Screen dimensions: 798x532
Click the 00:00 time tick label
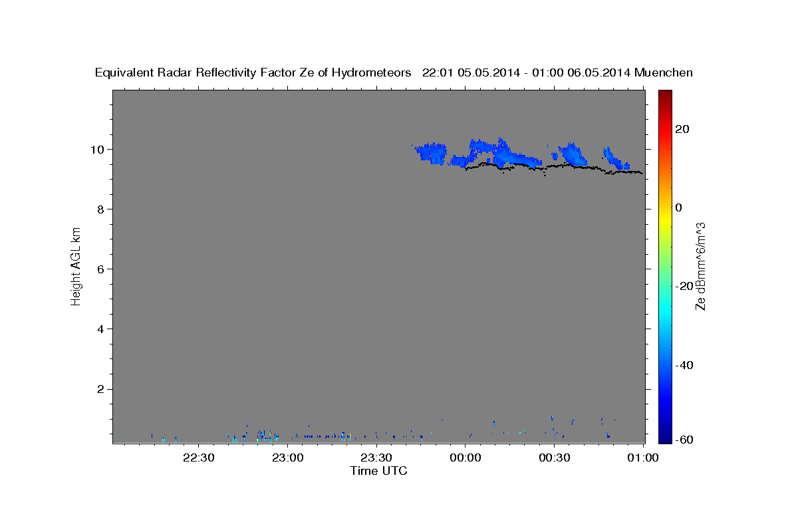click(465, 458)
